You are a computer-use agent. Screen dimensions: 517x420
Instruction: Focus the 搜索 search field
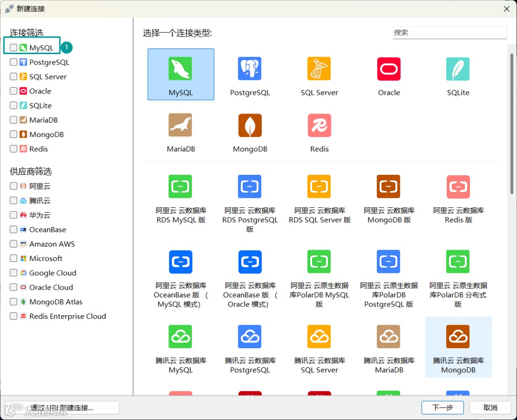click(450, 33)
